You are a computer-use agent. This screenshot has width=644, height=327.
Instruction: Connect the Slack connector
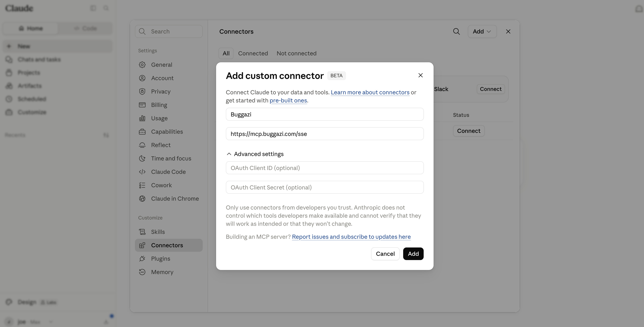[490, 89]
